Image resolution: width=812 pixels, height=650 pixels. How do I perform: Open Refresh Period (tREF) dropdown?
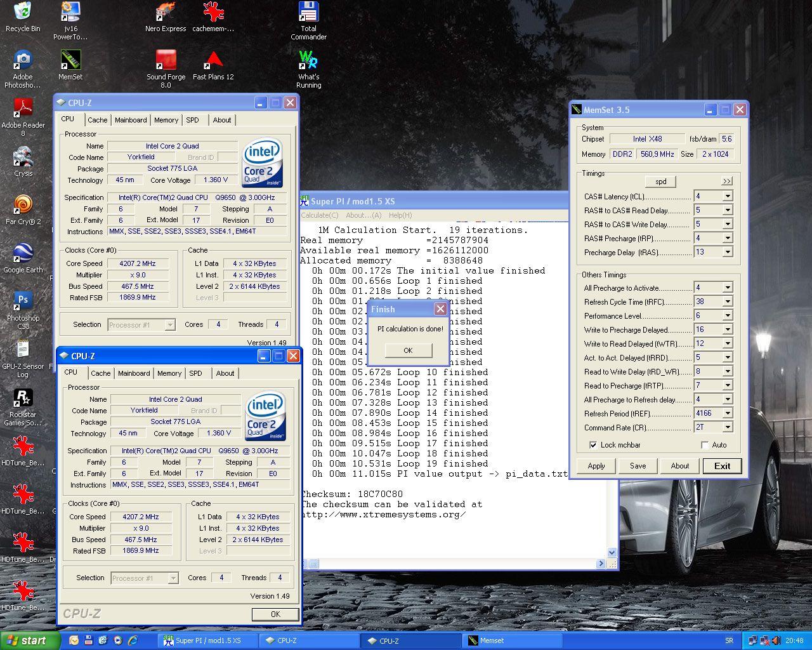click(x=728, y=413)
